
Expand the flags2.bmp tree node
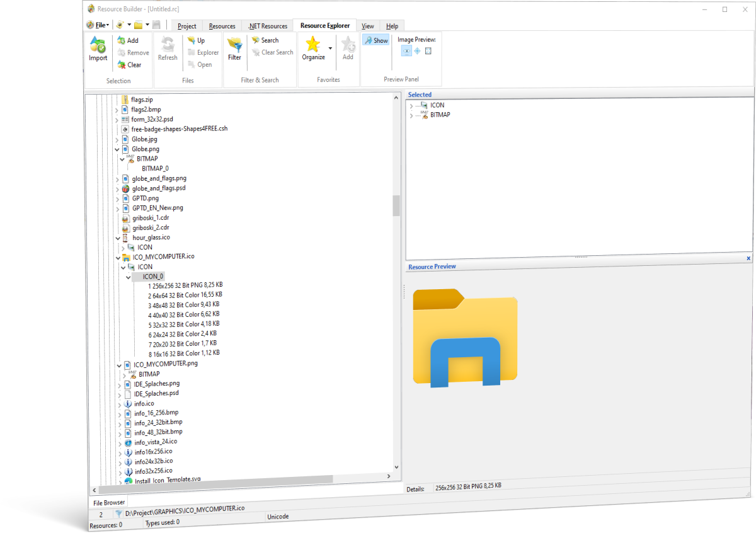(x=117, y=110)
